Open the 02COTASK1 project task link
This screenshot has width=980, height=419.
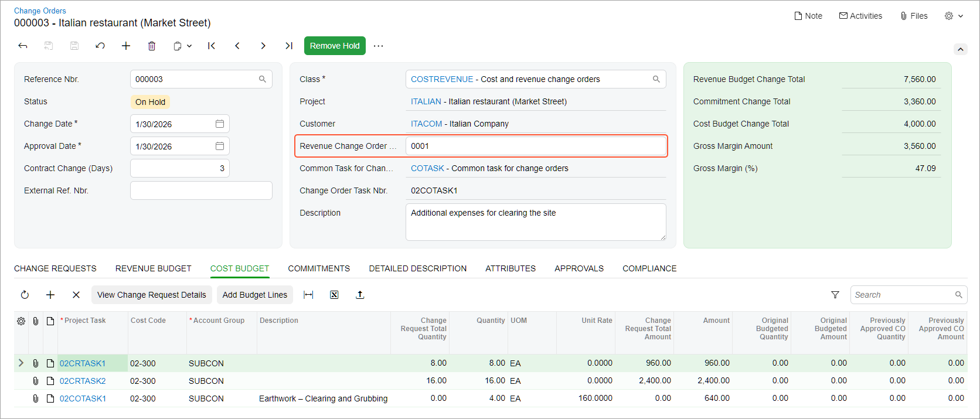(x=83, y=398)
